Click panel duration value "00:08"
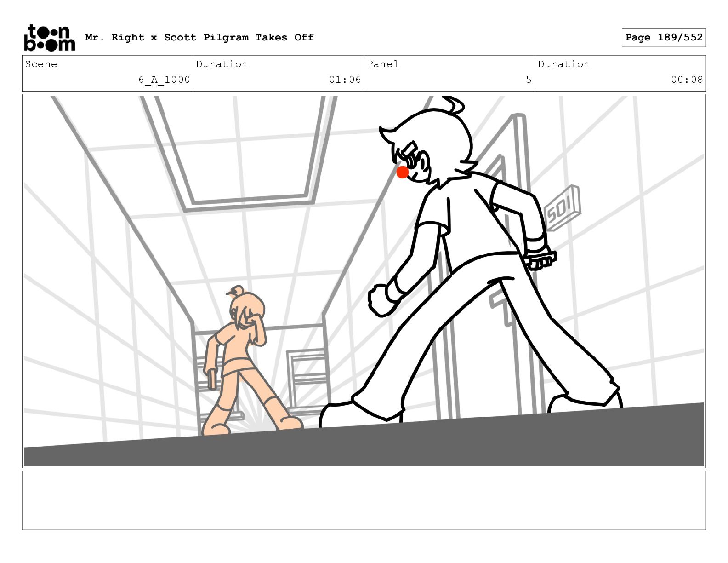This screenshot has width=728, height=563. tap(687, 80)
